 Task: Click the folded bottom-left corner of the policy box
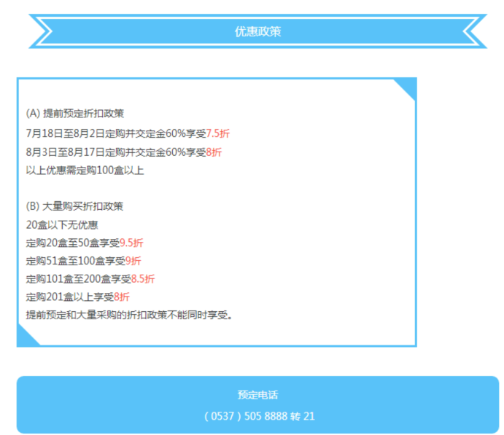click(x=26, y=337)
